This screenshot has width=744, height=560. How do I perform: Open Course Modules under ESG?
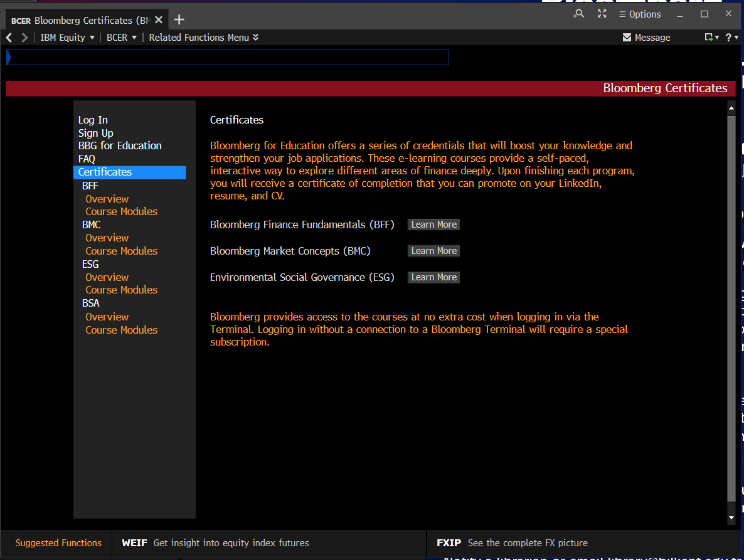[122, 290]
